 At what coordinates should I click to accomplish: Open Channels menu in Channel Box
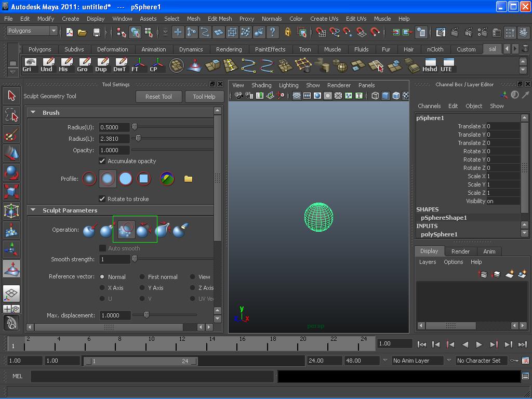[429, 106]
